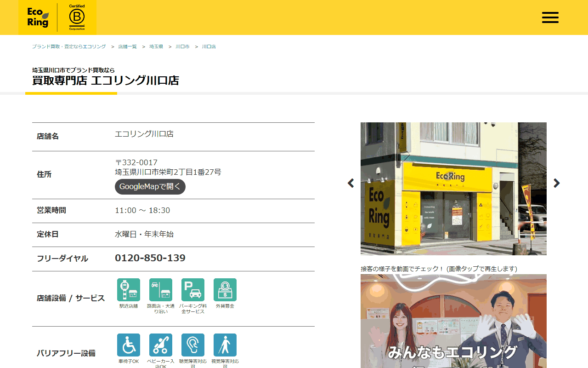Click the store name value エコリング川口店
Viewport: 588px width, 368px height.
(x=144, y=134)
